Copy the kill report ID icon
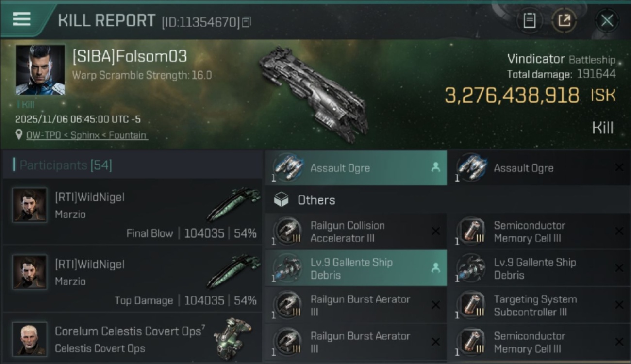This screenshot has height=364, width=631. tap(247, 22)
